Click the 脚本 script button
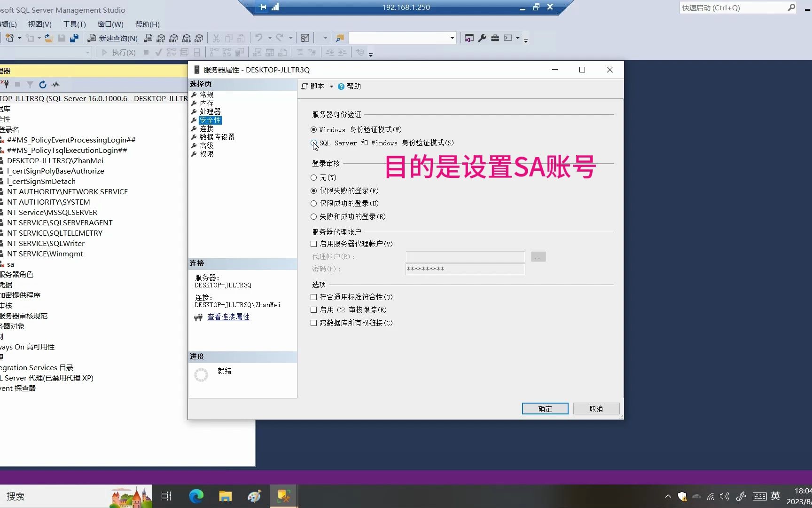 tap(313, 86)
